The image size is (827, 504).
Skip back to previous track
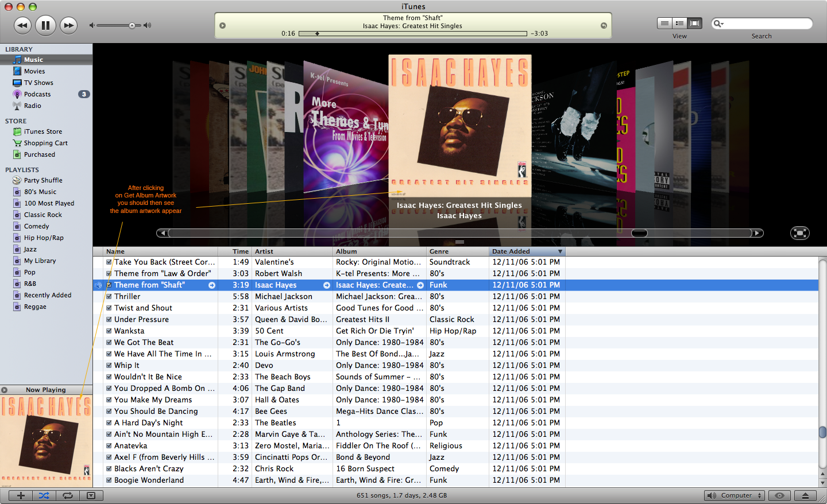[x=22, y=25]
